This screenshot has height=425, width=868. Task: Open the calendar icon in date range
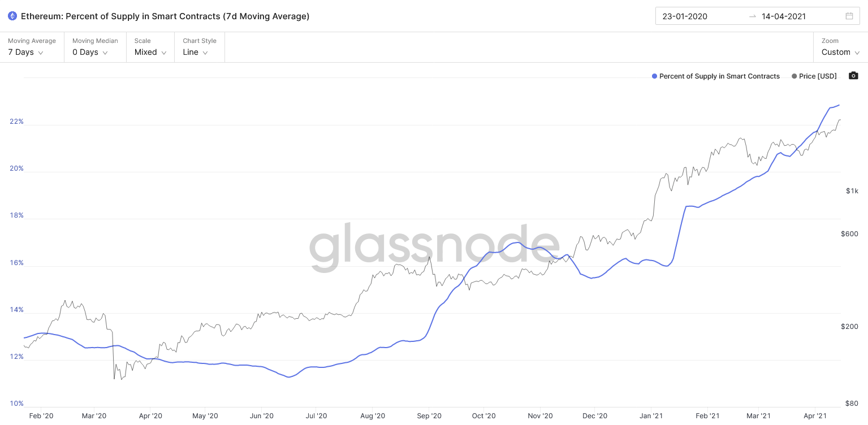pyautogui.click(x=849, y=16)
